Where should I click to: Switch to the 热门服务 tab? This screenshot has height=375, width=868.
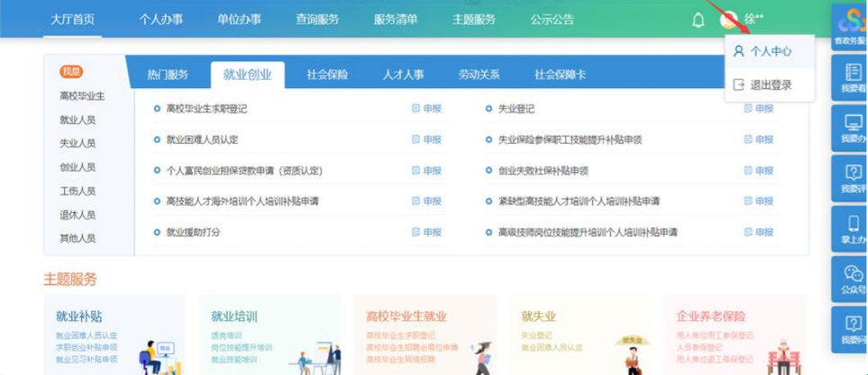click(168, 75)
